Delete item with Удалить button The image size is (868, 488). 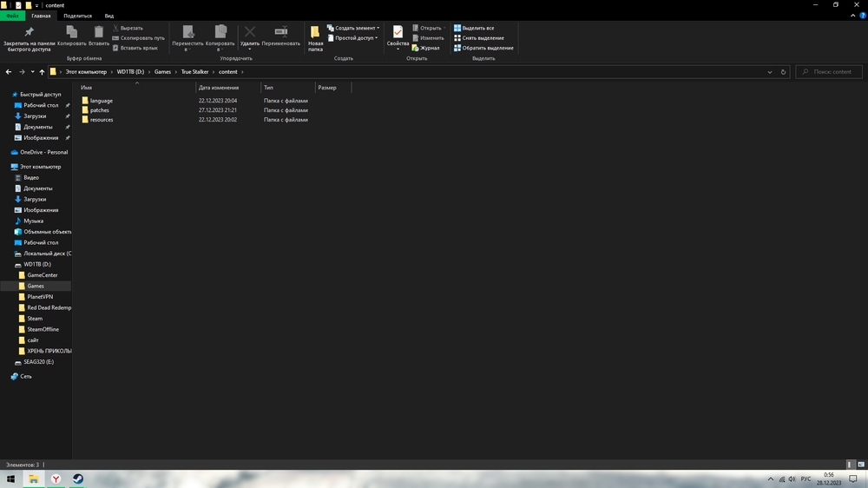[250, 39]
